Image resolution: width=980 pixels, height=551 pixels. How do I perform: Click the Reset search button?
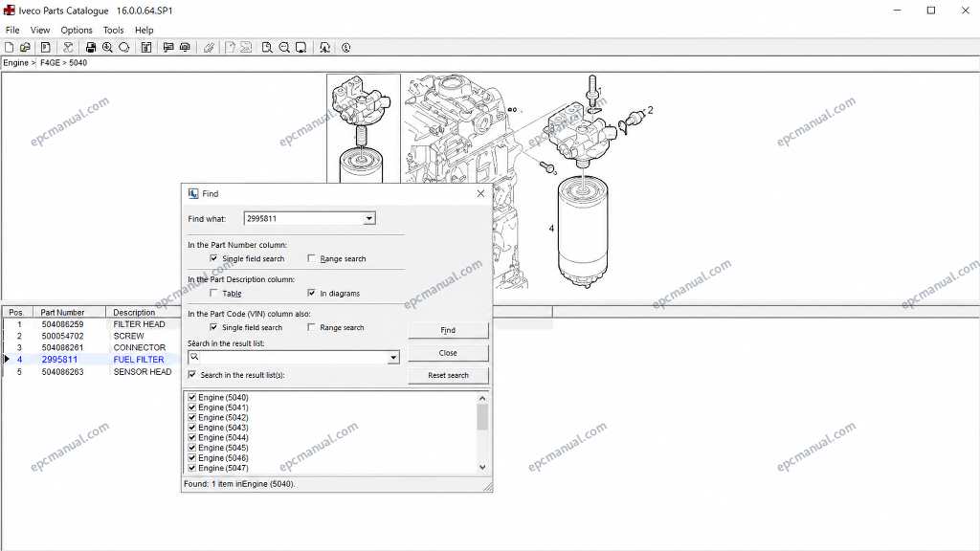448,375
